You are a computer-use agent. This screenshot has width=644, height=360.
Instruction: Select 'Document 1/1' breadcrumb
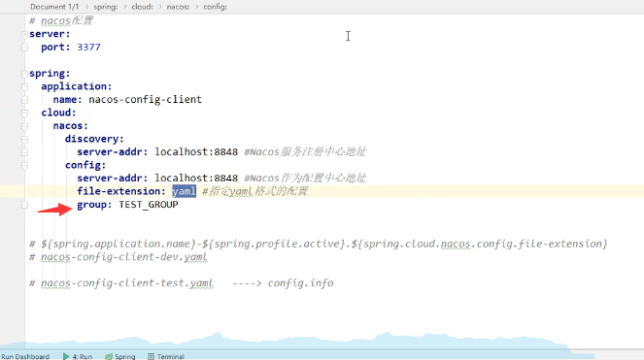[x=54, y=7]
